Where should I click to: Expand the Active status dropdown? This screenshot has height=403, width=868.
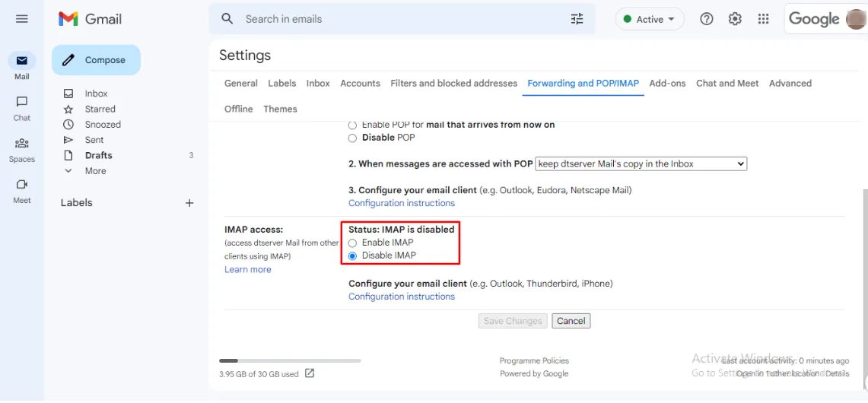click(x=650, y=20)
